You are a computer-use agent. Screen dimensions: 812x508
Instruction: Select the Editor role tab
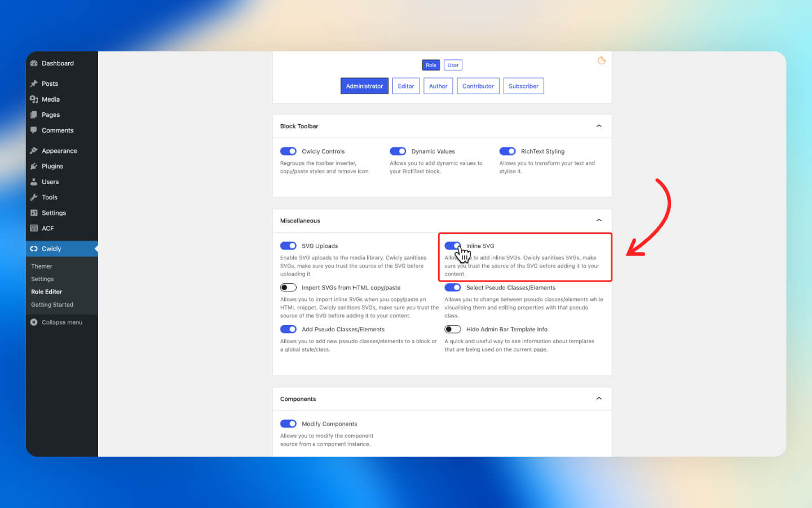(406, 86)
